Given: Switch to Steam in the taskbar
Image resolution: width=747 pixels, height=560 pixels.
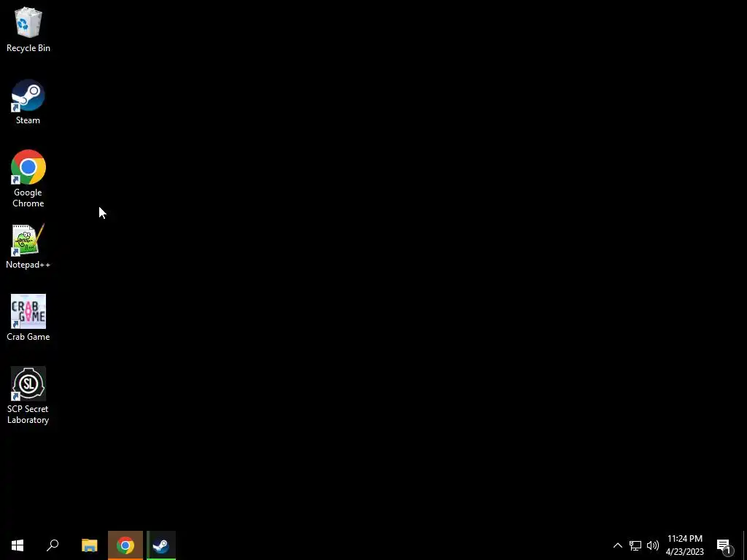Looking at the screenshot, I should 161,545.
